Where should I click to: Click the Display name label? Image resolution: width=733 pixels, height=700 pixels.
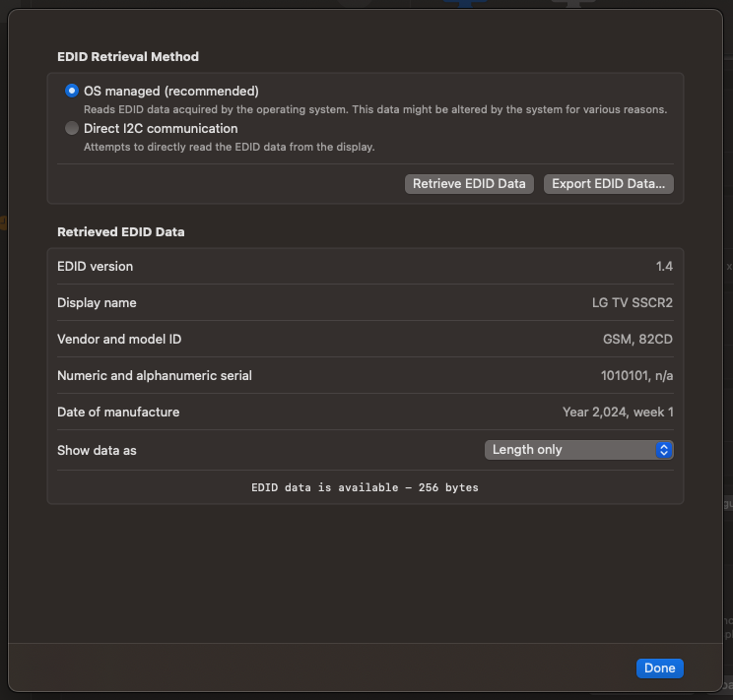tap(97, 303)
